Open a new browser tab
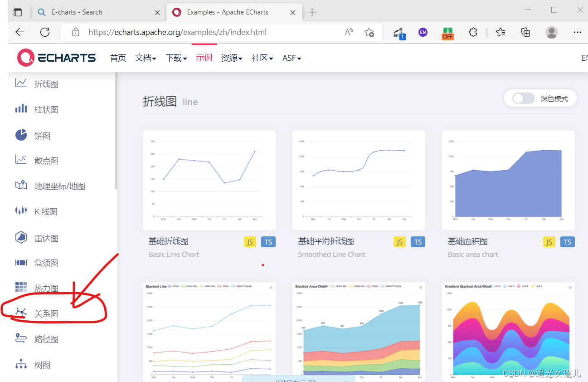 (x=312, y=12)
